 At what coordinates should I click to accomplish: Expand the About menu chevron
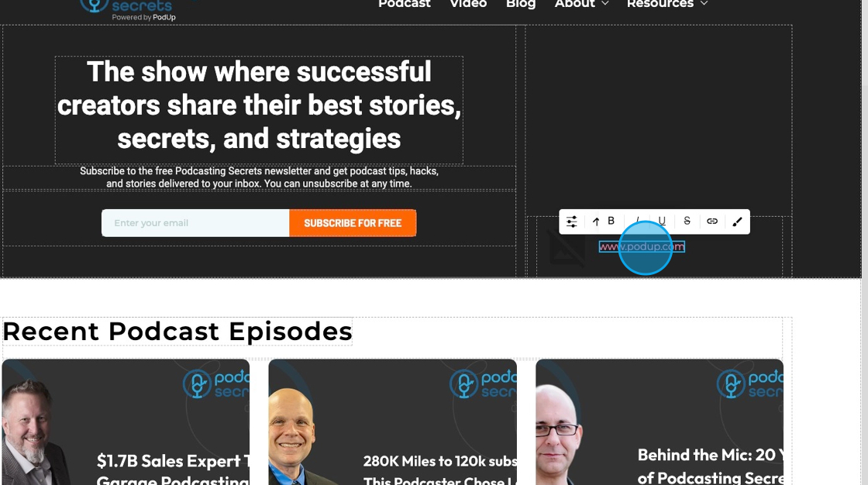pos(605,3)
